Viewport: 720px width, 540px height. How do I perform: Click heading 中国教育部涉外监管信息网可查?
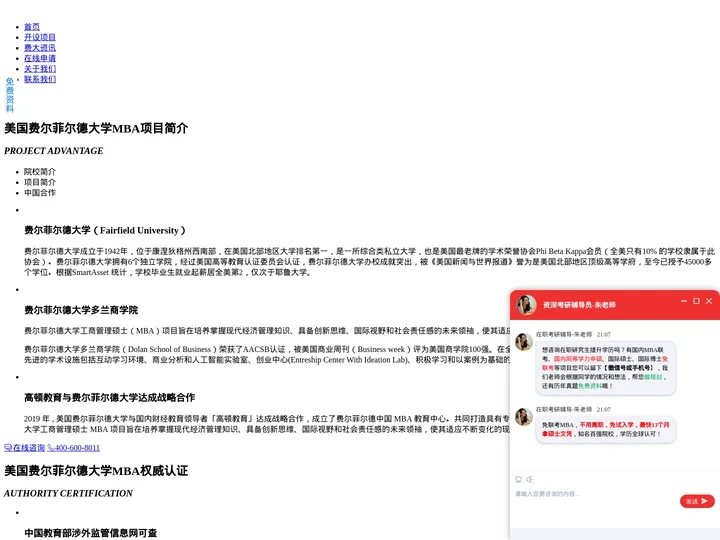click(x=90, y=533)
